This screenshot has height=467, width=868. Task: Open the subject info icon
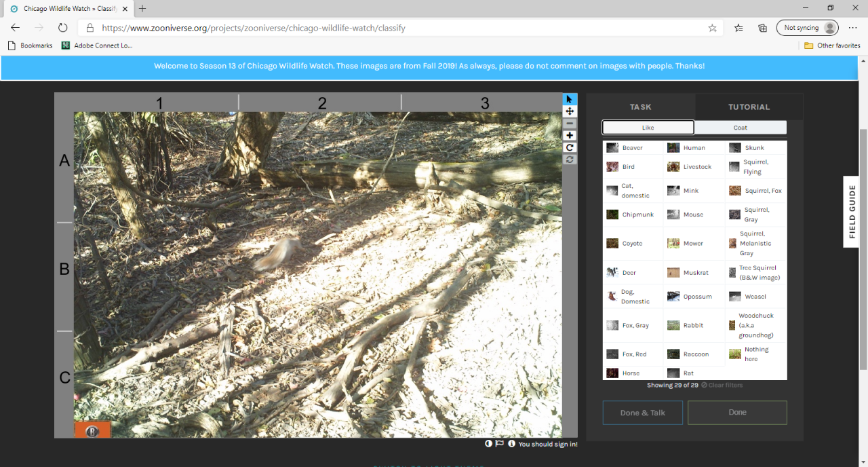point(511,444)
